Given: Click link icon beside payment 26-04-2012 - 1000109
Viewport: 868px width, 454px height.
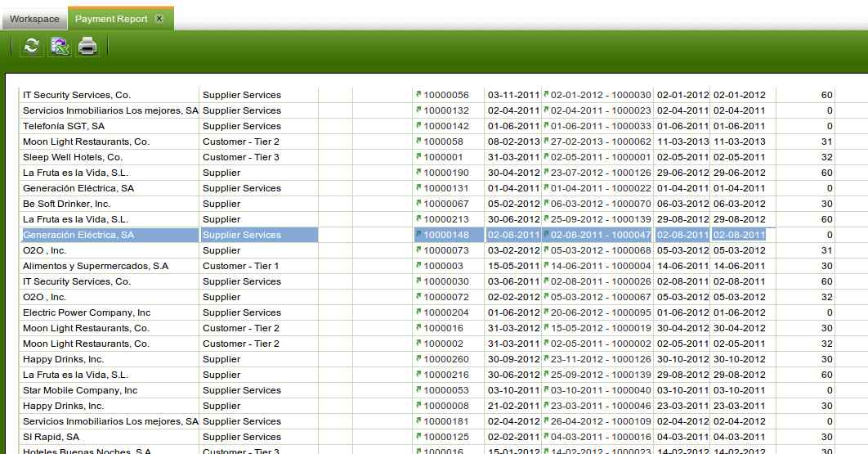Looking at the screenshot, I should coord(546,420).
